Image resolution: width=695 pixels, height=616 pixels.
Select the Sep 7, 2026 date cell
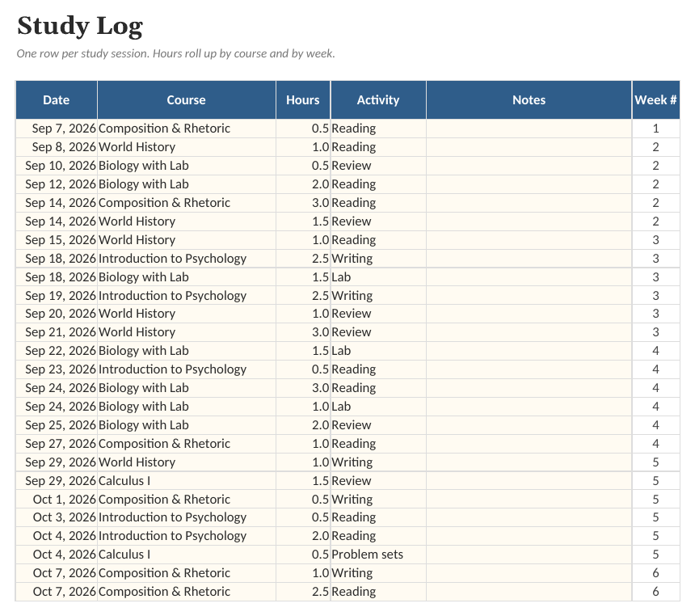tap(57, 129)
